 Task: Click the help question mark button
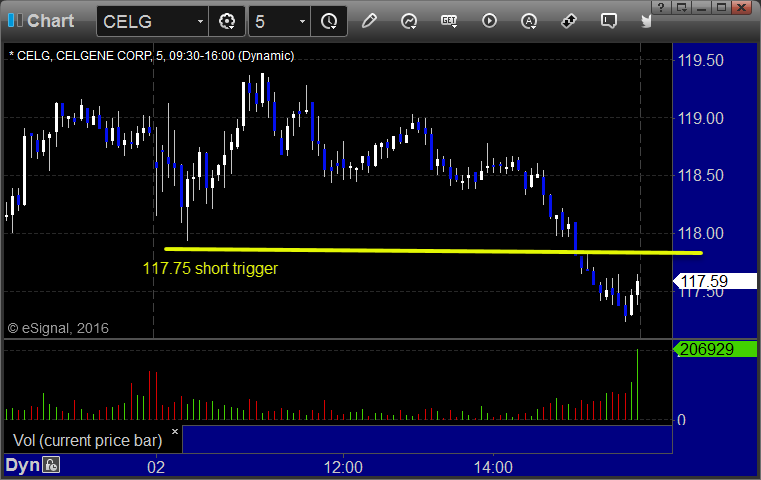(661, 7)
